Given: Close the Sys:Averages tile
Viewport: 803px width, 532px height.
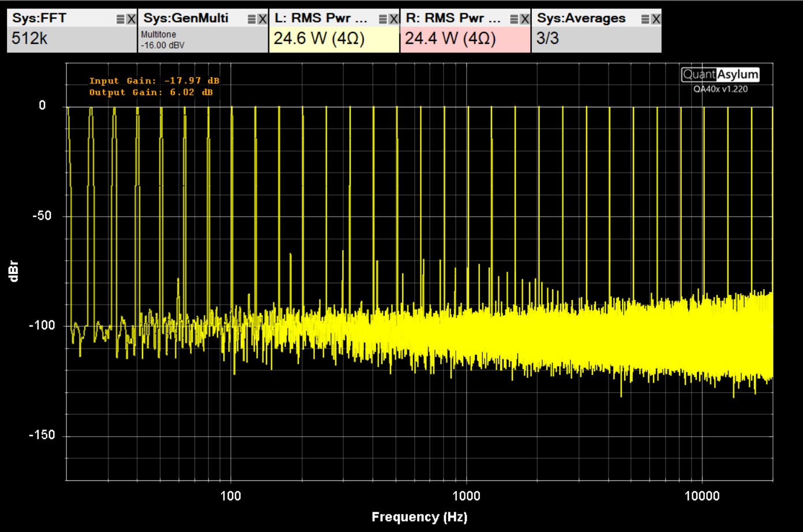Looking at the screenshot, I should pos(656,19).
